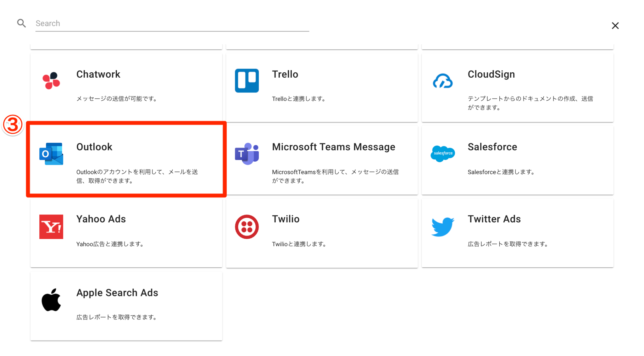Click CloudSign description about テンプレート
Screen dimensions: 644x356
pyautogui.click(x=530, y=103)
